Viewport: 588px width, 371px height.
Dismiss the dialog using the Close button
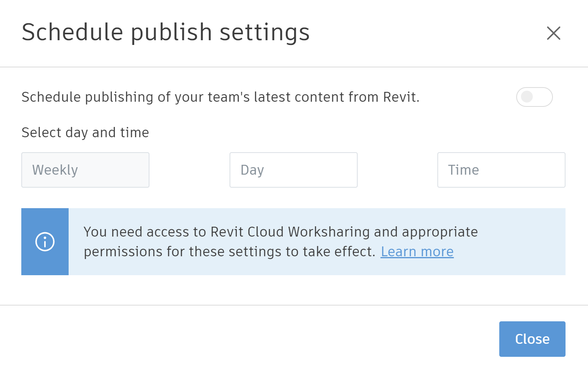[x=532, y=339]
